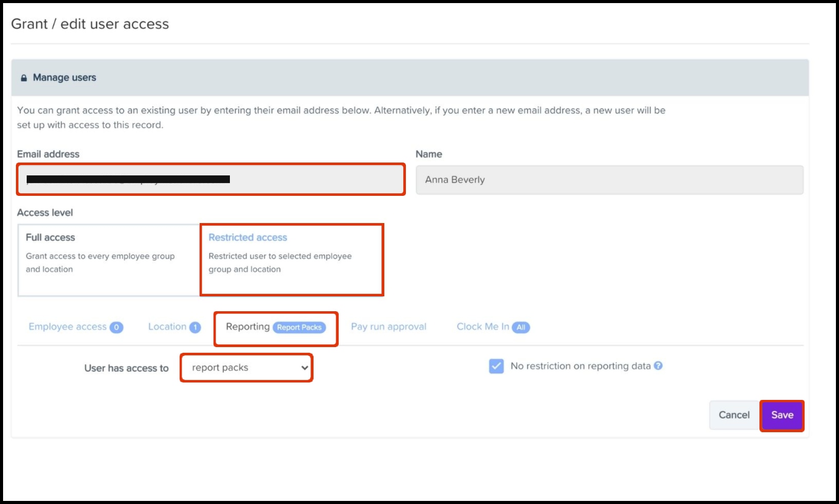839x504 pixels.
Task: Select the Reporting tab
Action: (x=248, y=327)
